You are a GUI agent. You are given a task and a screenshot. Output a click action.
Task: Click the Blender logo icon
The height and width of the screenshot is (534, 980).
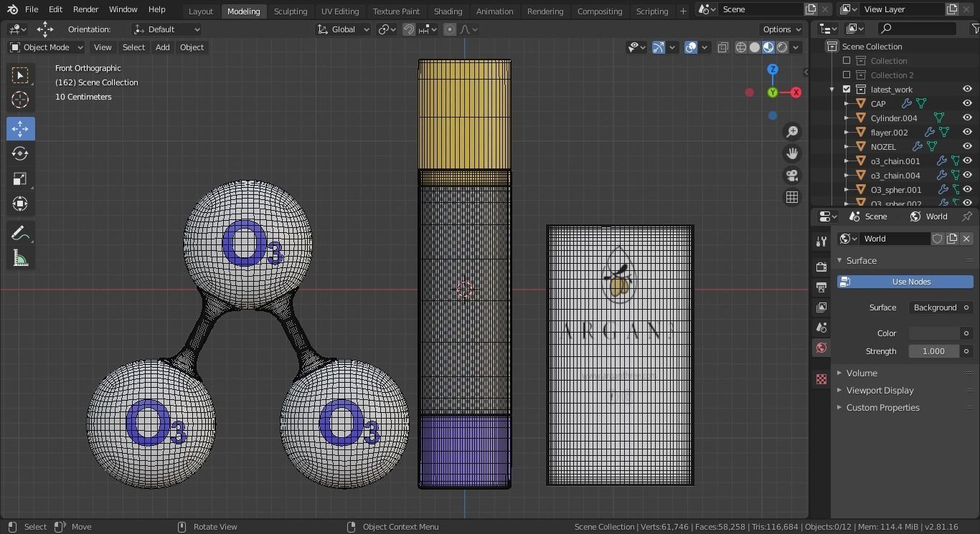pyautogui.click(x=12, y=10)
